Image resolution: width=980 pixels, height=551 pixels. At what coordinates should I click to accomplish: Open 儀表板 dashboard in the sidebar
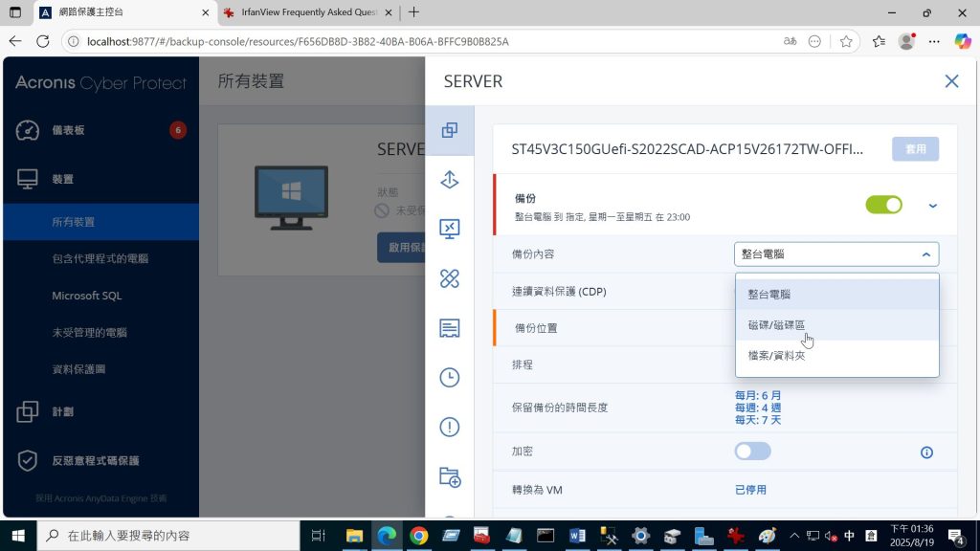[74, 130]
